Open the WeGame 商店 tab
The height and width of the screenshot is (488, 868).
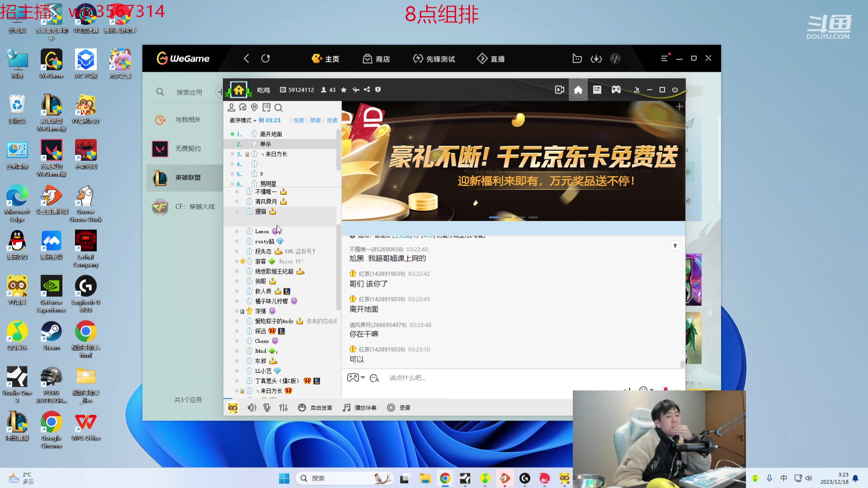376,59
